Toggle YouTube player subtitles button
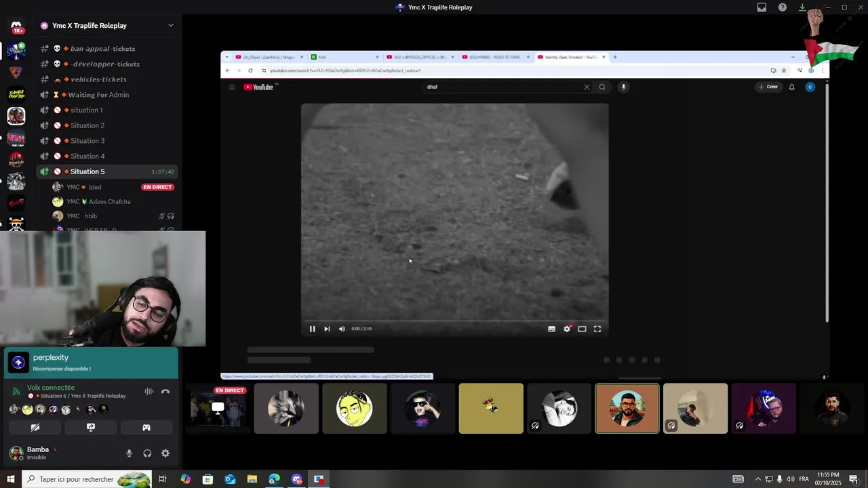The image size is (868, 488). point(551,329)
